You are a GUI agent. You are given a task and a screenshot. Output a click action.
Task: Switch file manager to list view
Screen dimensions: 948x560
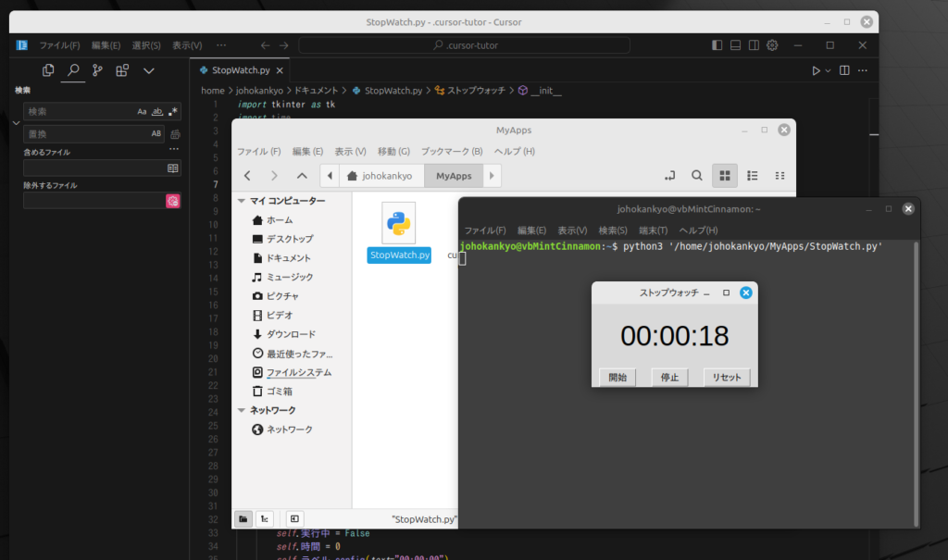pos(753,175)
